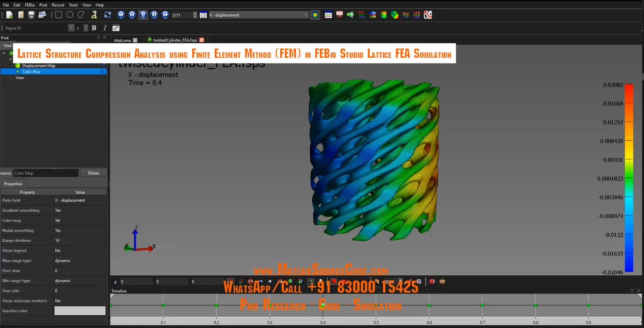Select the circle selection tool
644x328 pixels.
[x=70, y=15]
